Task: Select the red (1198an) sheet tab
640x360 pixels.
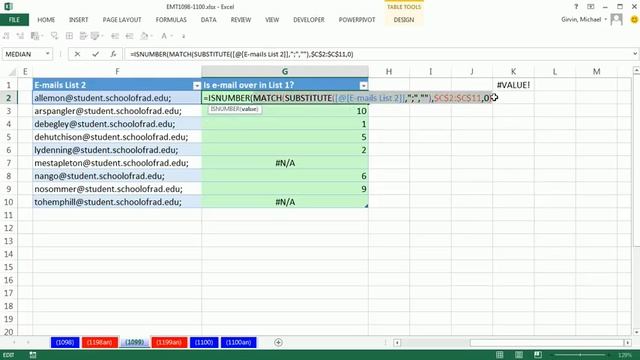Action: point(100,342)
